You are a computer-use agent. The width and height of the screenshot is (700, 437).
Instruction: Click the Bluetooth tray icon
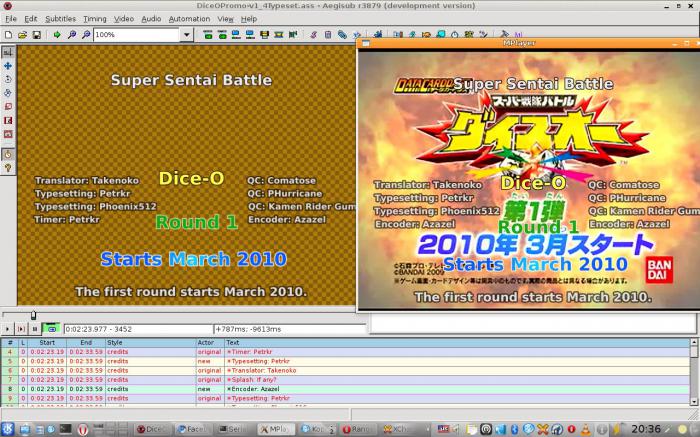click(514, 429)
